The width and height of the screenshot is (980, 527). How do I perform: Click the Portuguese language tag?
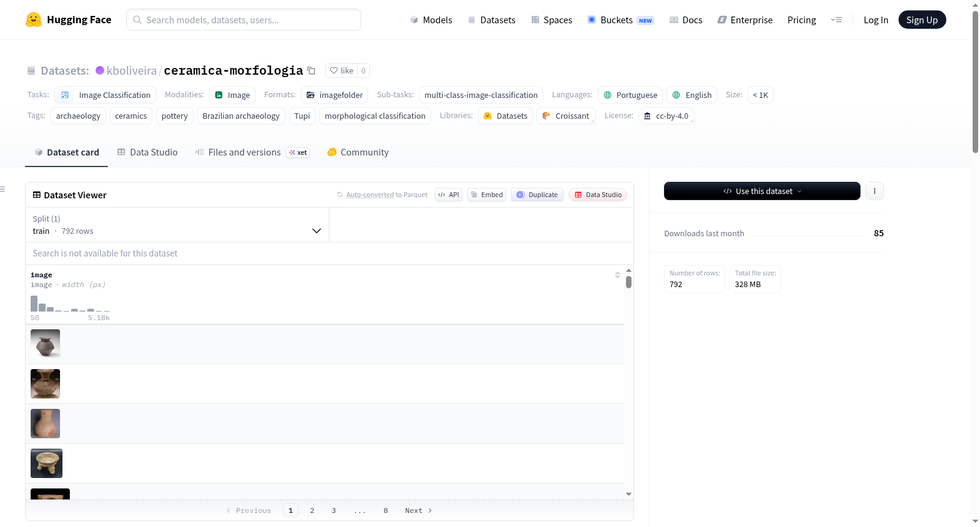[630, 95]
